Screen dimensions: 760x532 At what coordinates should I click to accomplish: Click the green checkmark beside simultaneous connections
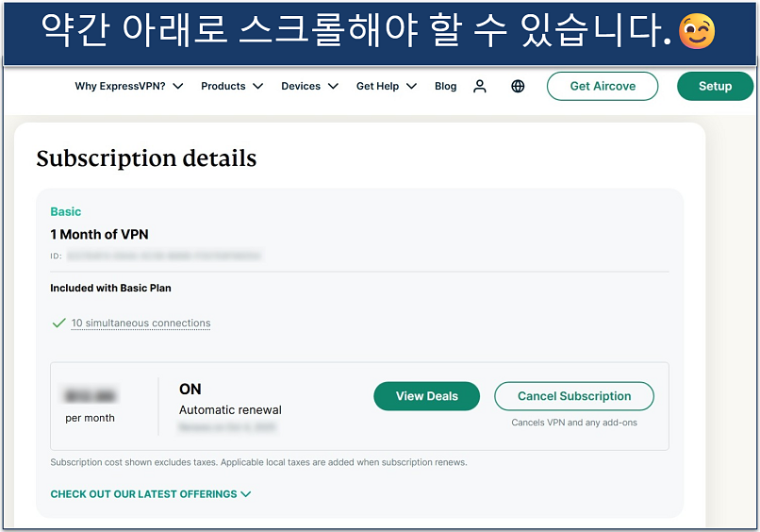pyautogui.click(x=58, y=323)
